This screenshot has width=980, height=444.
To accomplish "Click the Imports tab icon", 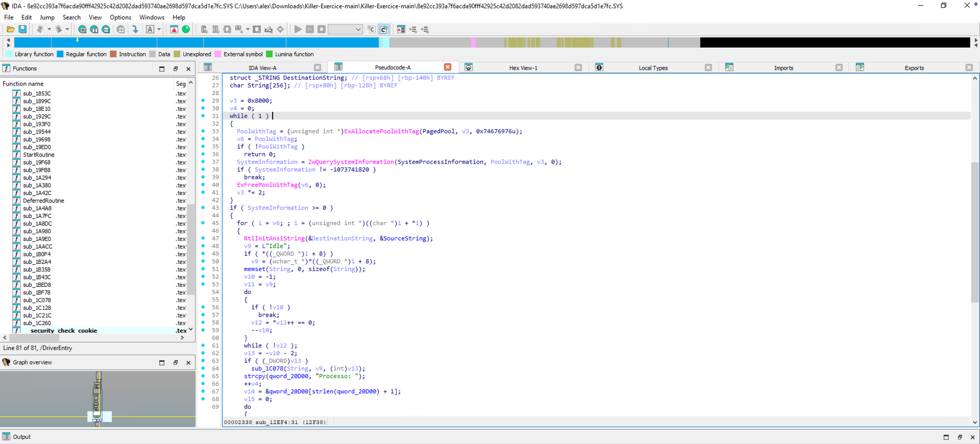I will coord(729,67).
